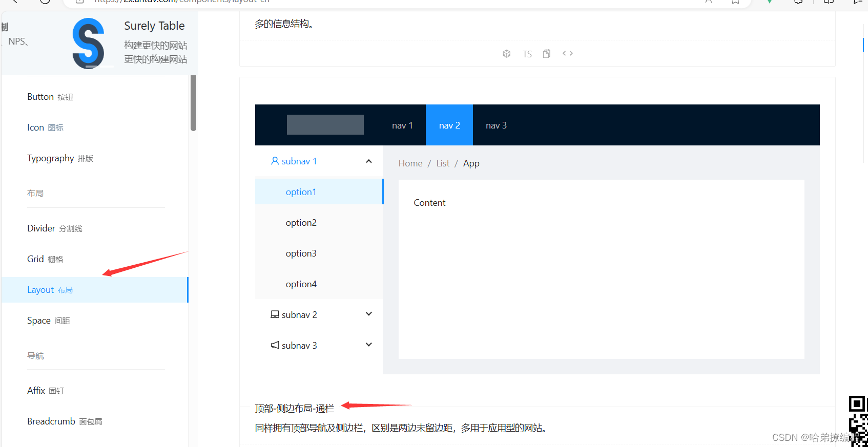Viewport: 868px width, 447px height.
Task: Open the Button 按钮 docs page
Action: [x=95, y=97]
